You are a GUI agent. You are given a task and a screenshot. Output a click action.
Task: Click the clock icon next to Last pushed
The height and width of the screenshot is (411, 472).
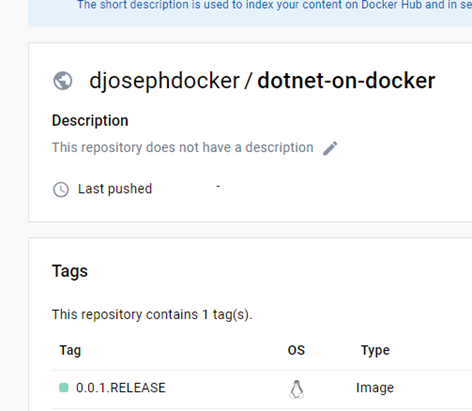coord(61,190)
